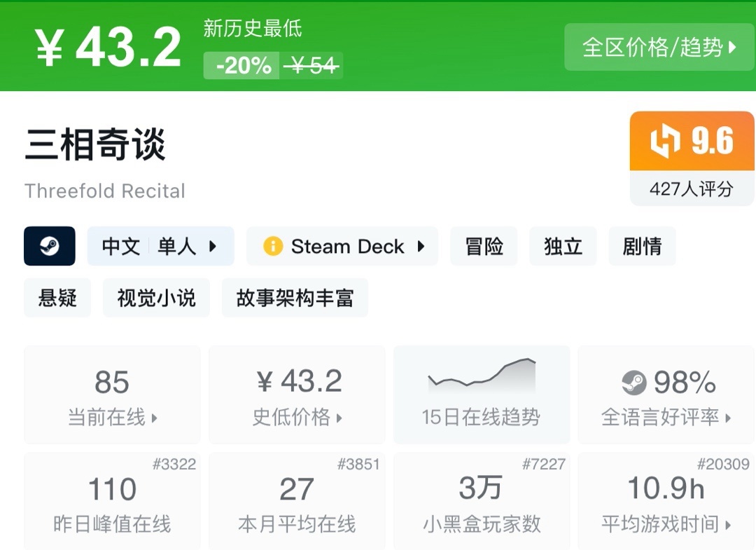Click the Steam logo beside 98%
This screenshot has height=550, width=756.
click(x=633, y=383)
